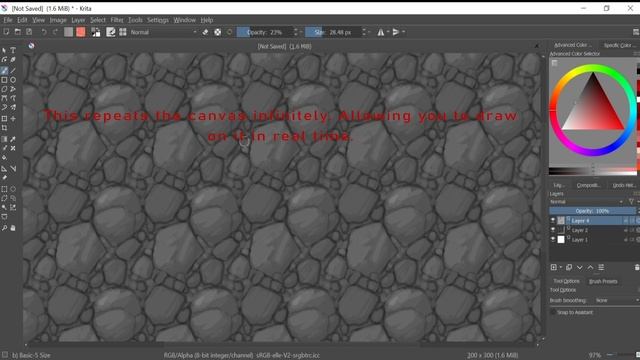Click the toolbar brush Size slider
This screenshot has height=360, width=640.
[x=333, y=32]
